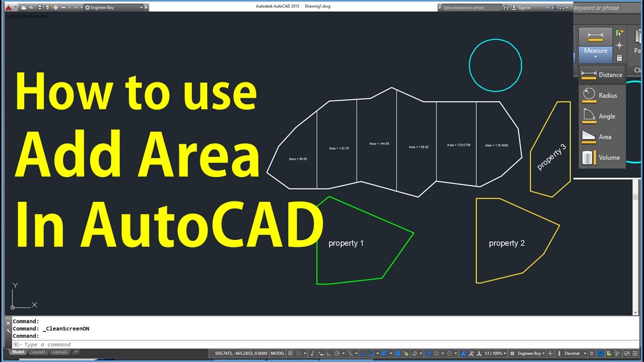The width and height of the screenshot is (644, 362).
Task: Open the Engineer Boy workspace dropdown at top
Action: point(114,8)
